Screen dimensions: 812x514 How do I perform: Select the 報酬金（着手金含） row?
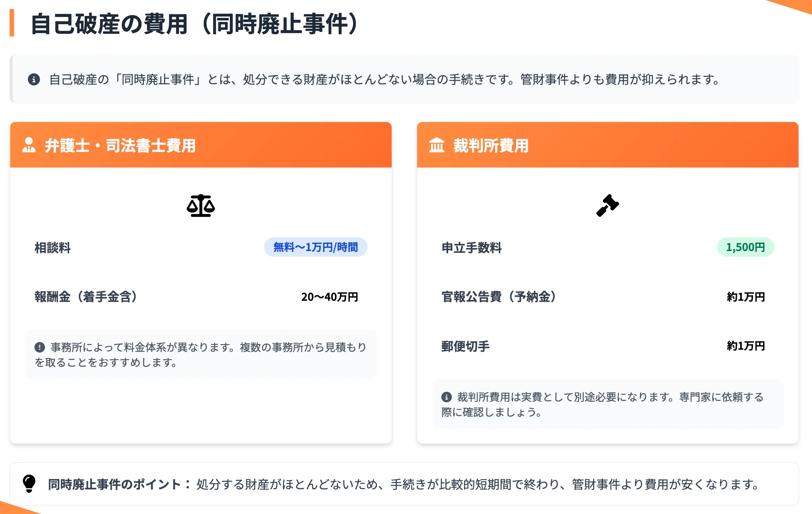pos(85,297)
